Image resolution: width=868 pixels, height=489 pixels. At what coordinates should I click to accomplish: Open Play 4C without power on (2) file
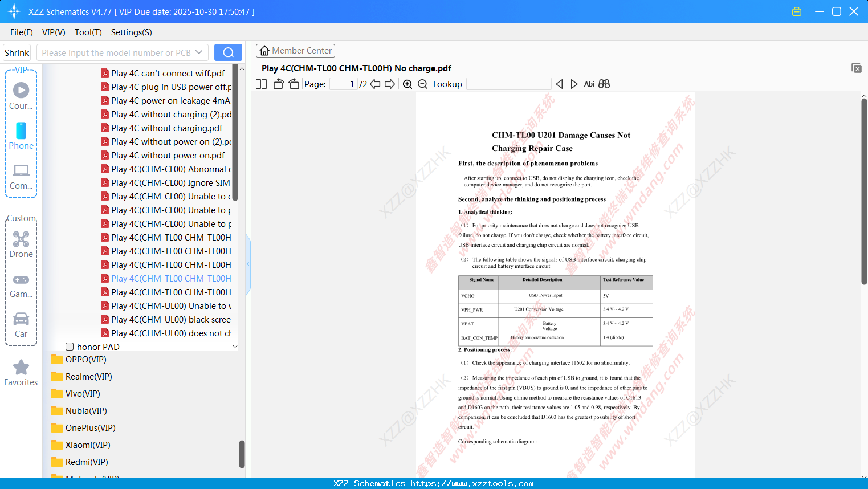[x=166, y=142]
